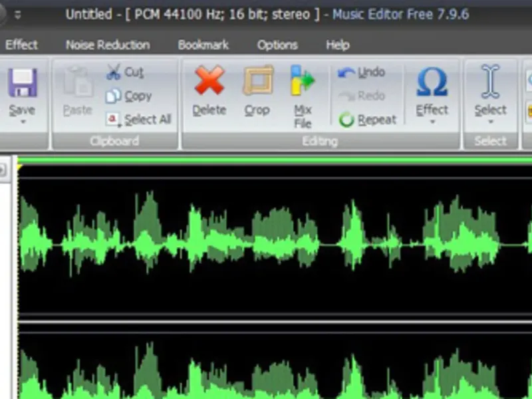Click the Save floppy disk icon
The height and width of the screenshot is (399, 532).
coord(23,82)
